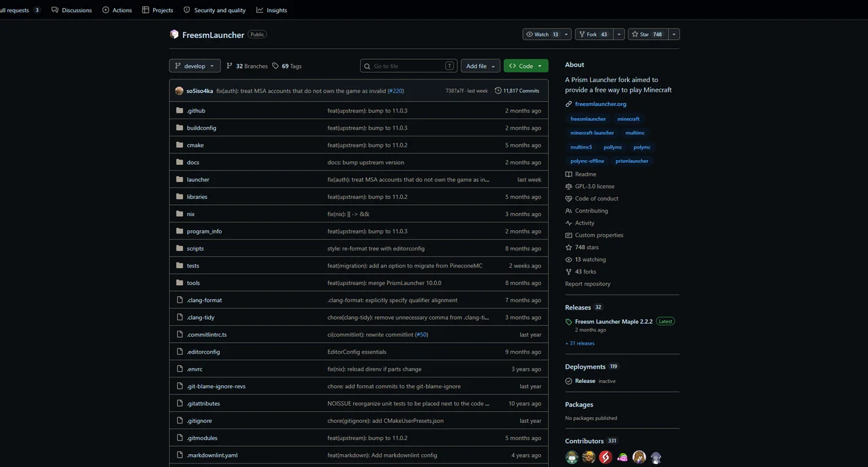
Task: Open Freesm Launcher Maple 2.2.2 release
Action: (614, 322)
